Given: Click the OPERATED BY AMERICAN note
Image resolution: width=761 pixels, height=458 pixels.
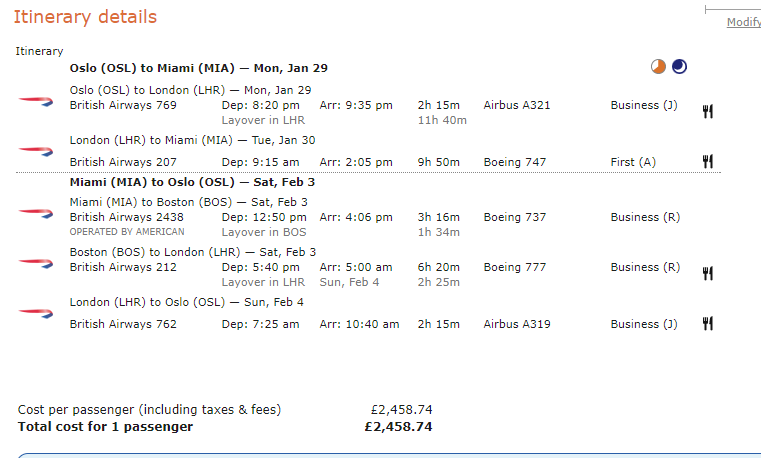Looking at the screenshot, I should click(127, 232).
